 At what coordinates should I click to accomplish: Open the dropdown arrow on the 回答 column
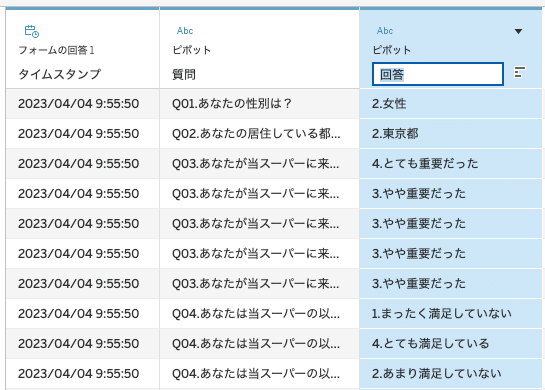click(x=518, y=31)
